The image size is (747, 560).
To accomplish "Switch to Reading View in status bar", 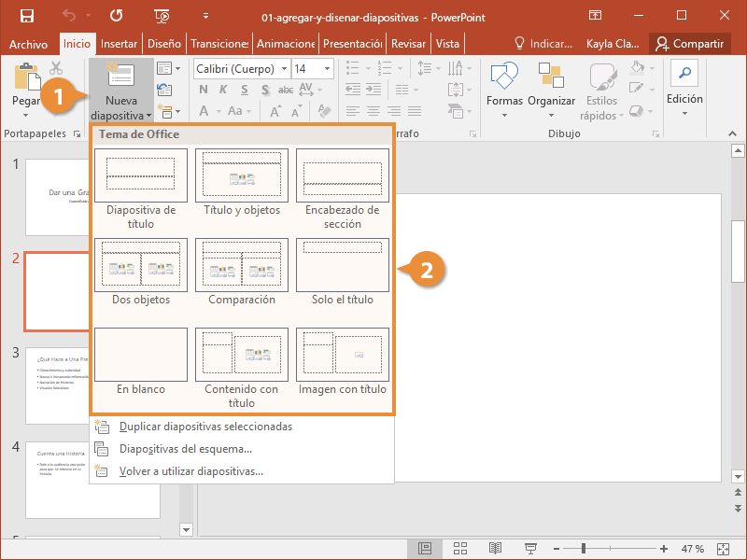I will click(495, 548).
